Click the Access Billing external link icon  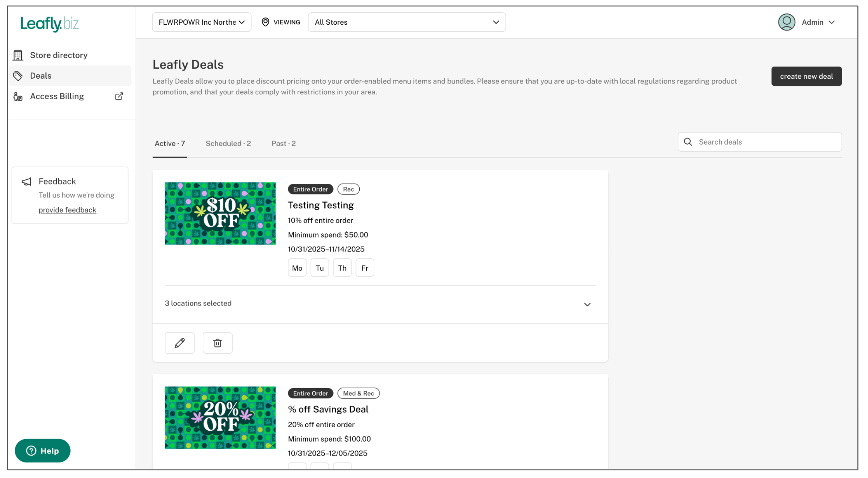coord(119,96)
